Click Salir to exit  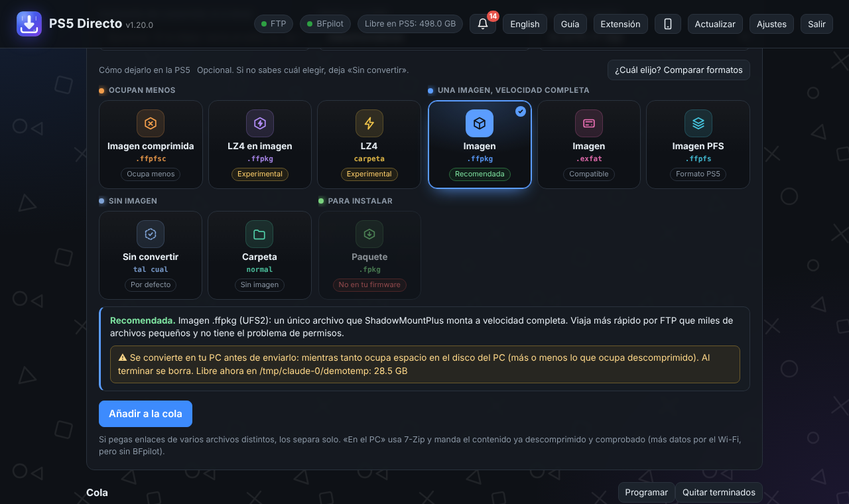pyautogui.click(x=816, y=24)
